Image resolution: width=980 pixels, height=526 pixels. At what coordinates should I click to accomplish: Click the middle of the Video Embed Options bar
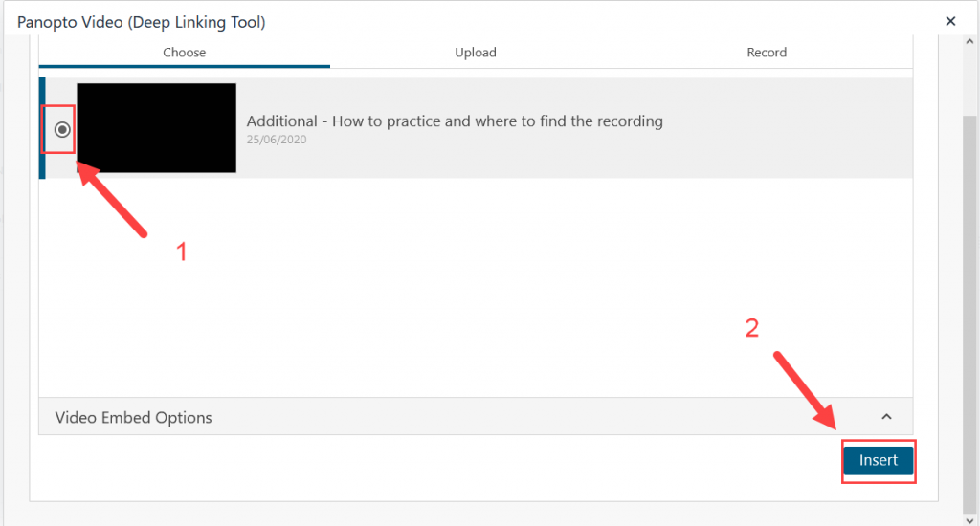click(x=475, y=417)
